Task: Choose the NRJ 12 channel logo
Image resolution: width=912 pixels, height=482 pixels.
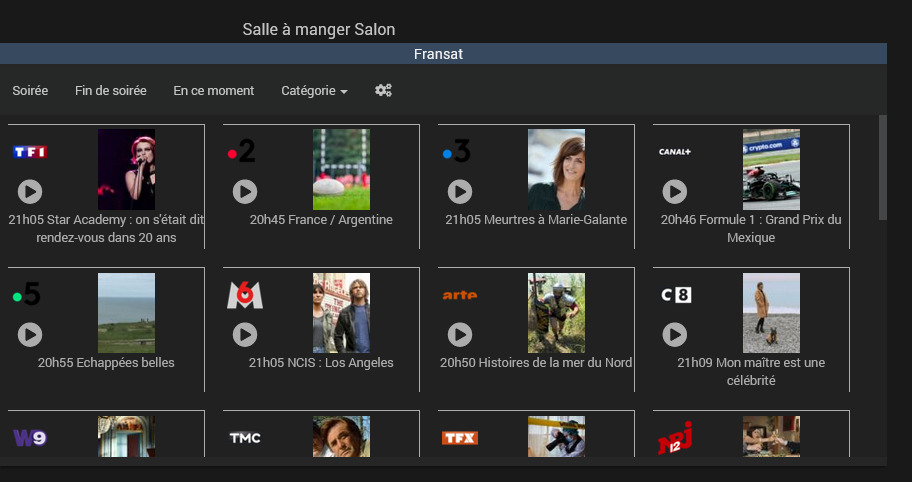Action: click(x=675, y=438)
